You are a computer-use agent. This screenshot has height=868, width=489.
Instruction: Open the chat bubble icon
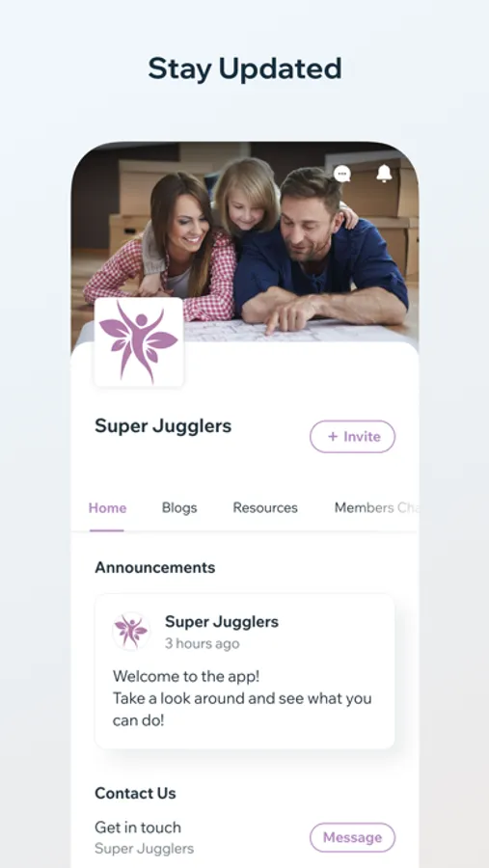[x=342, y=174]
